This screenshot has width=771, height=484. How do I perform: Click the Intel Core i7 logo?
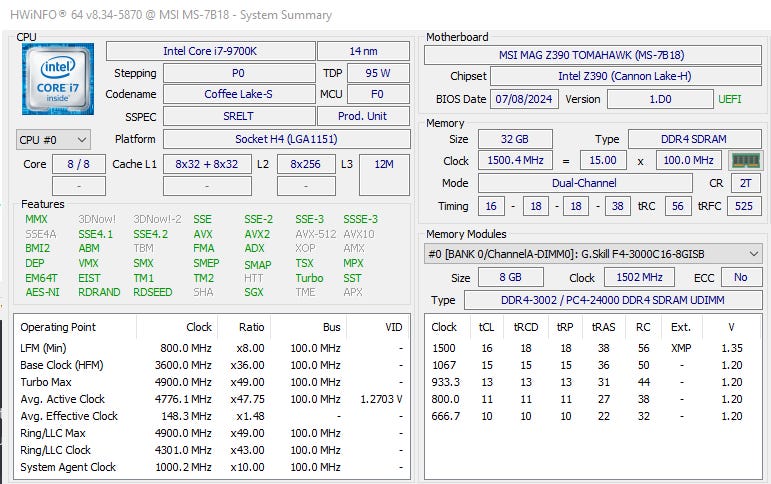[x=58, y=80]
